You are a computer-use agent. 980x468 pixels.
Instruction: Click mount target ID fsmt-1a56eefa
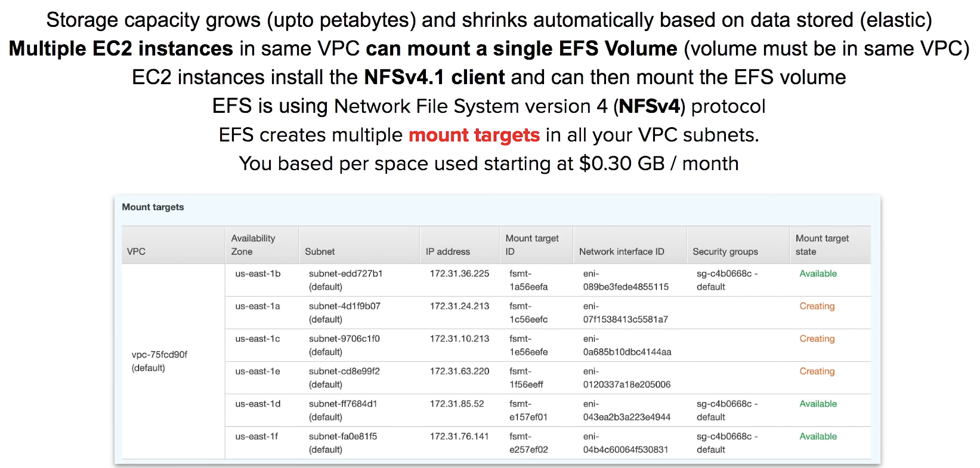[x=528, y=280]
